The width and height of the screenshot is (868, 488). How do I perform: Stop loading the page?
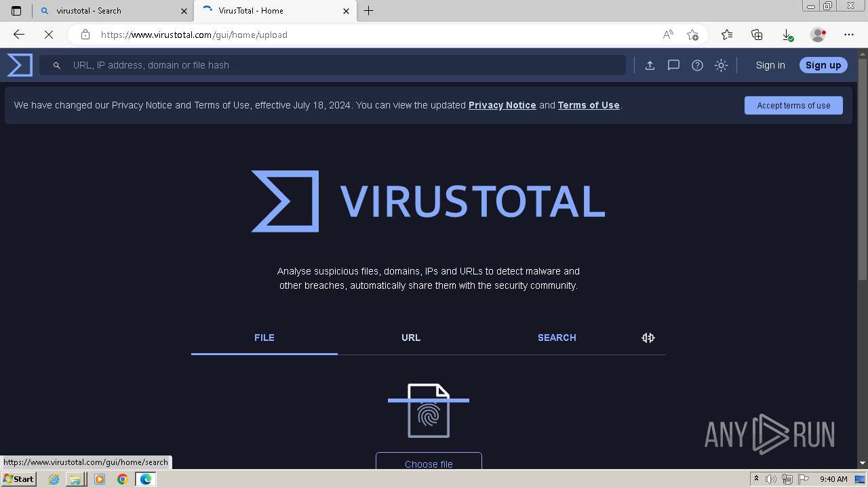click(x=49, y=35)
